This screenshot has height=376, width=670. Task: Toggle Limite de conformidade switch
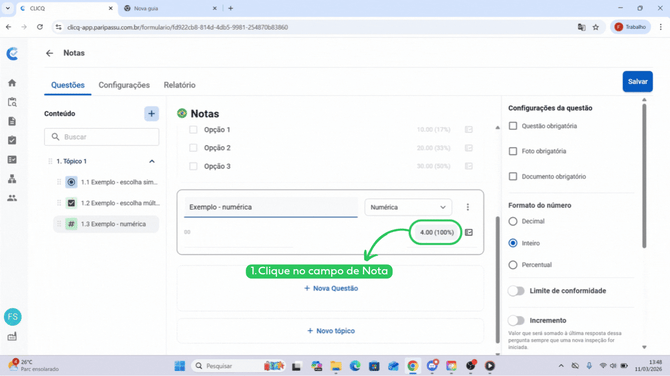tap(516, 291)
